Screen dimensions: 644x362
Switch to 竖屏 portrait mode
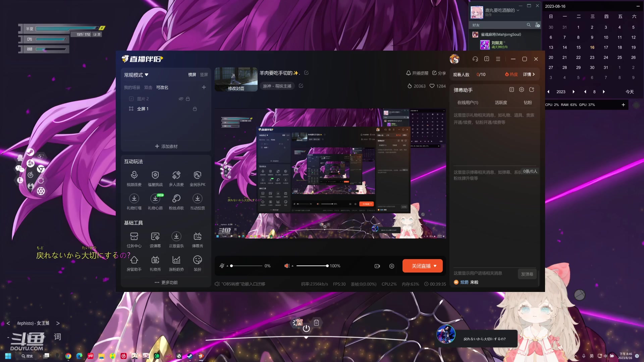point(204,75)
